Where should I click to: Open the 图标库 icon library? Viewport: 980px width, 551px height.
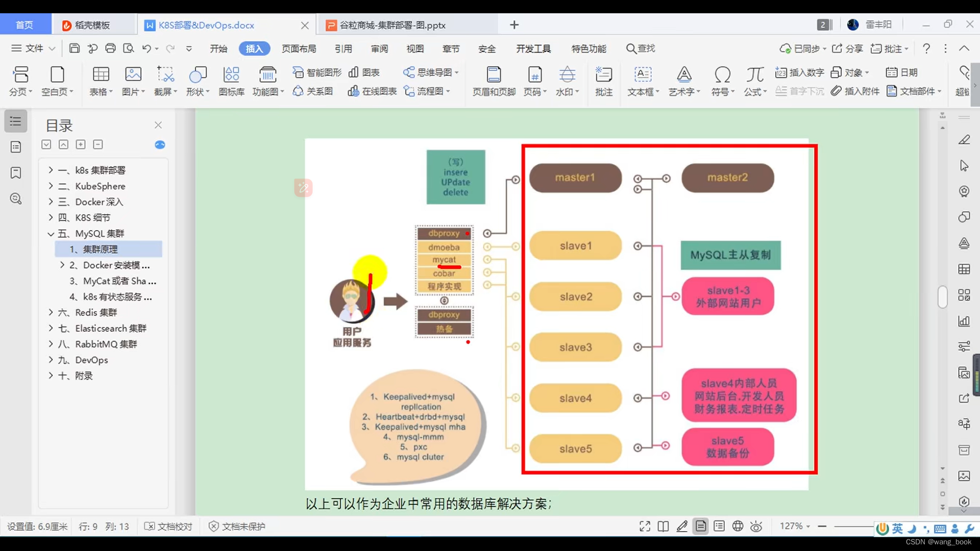231,81
